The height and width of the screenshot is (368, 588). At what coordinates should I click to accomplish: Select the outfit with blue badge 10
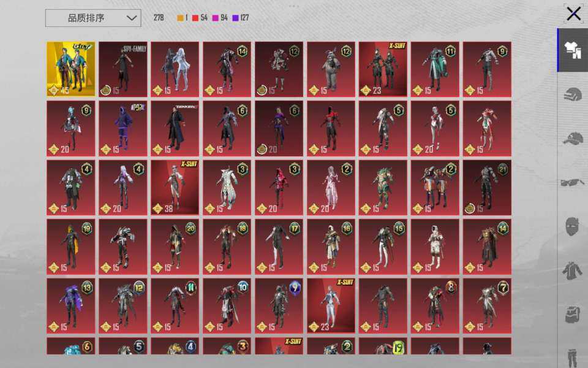coord(227,305)
